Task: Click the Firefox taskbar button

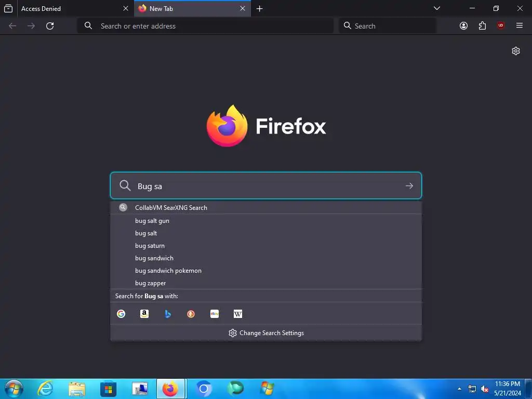Action: click(170, 389)
